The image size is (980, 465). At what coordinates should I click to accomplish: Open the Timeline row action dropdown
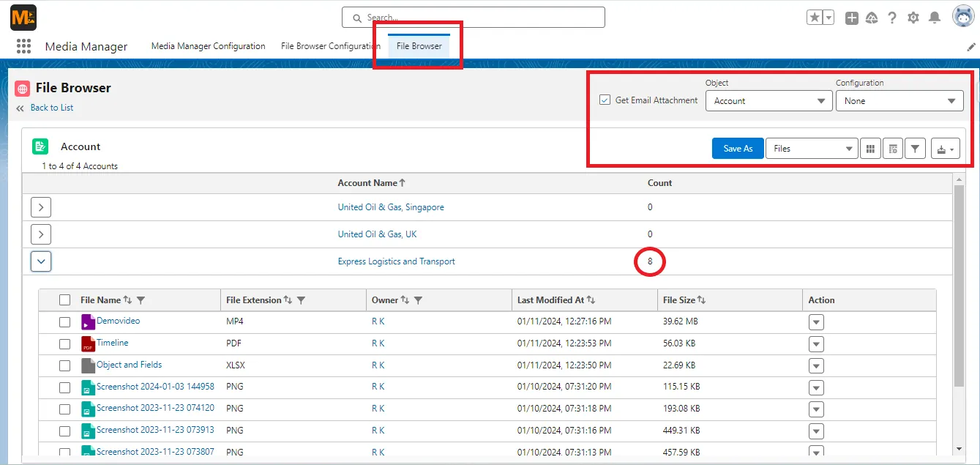click(x=816, y=343)
